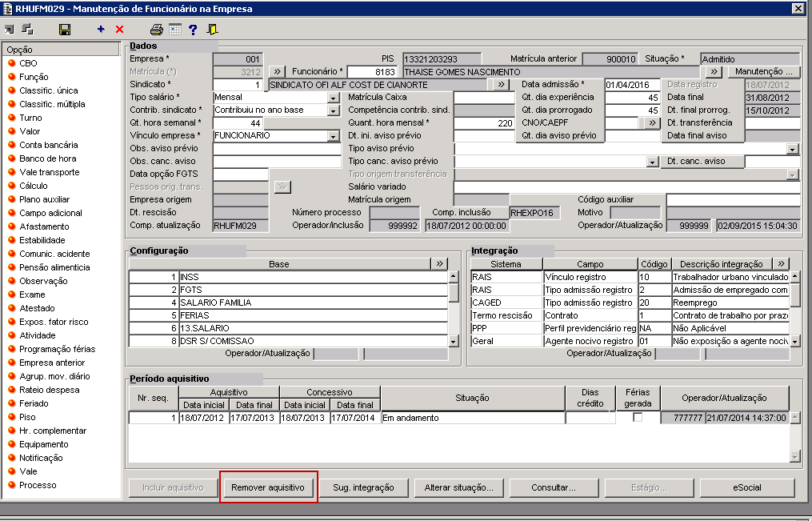The image size is (812, 521).
Task: Open the Vínculo empresa dropdown
Action: click(334, 136)
